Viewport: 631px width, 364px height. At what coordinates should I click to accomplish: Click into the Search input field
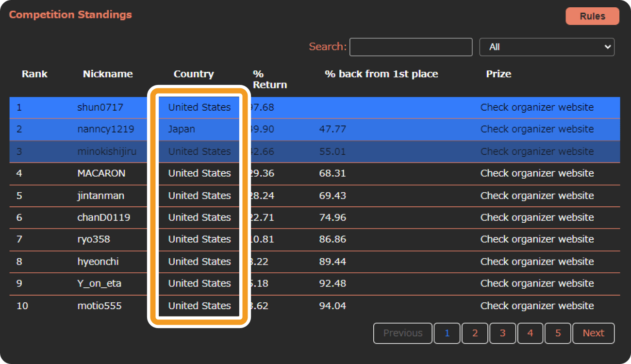pos(411,47)
